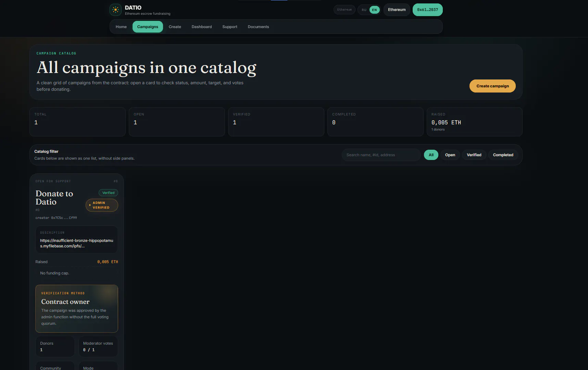Open the Donate to Datio campaign title
This screenshot has width=588, height=370.
click(54, 198)
